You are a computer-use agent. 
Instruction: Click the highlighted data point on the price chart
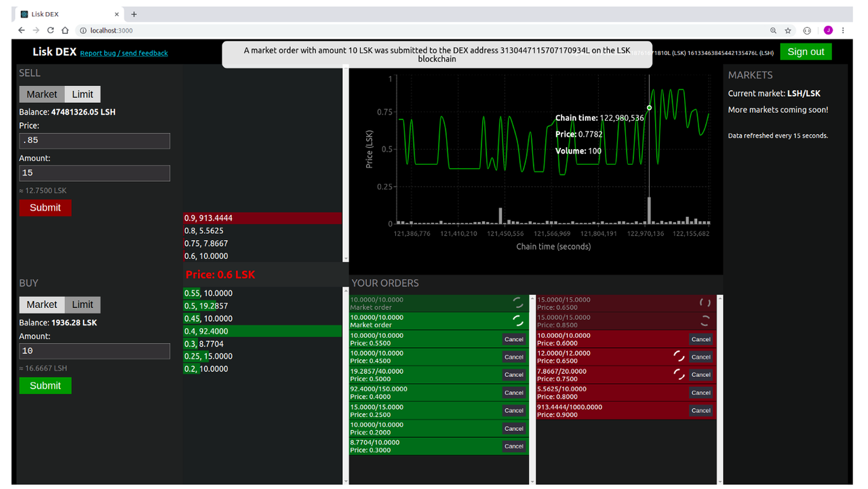(649, 108)
